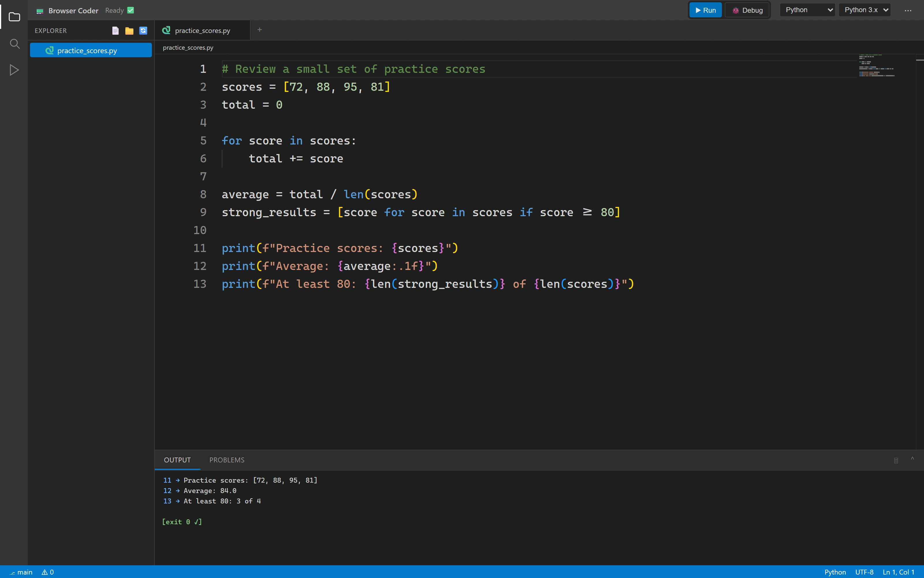Screen dimensions: 924x578
Task: Click the Ln 1, Col 1 cursor position
Action: point(898,572)
